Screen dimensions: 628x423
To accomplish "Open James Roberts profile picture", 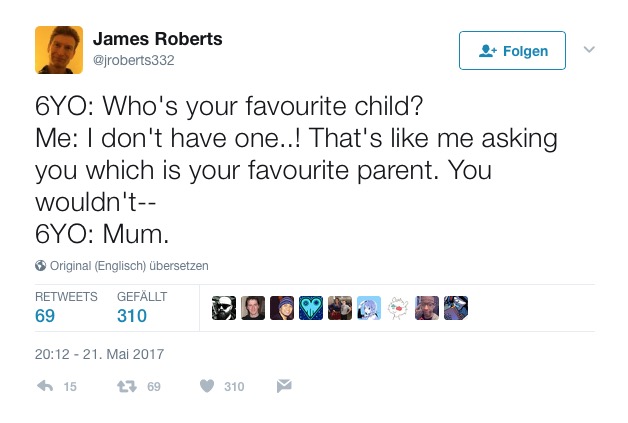I will click(58, 49).
